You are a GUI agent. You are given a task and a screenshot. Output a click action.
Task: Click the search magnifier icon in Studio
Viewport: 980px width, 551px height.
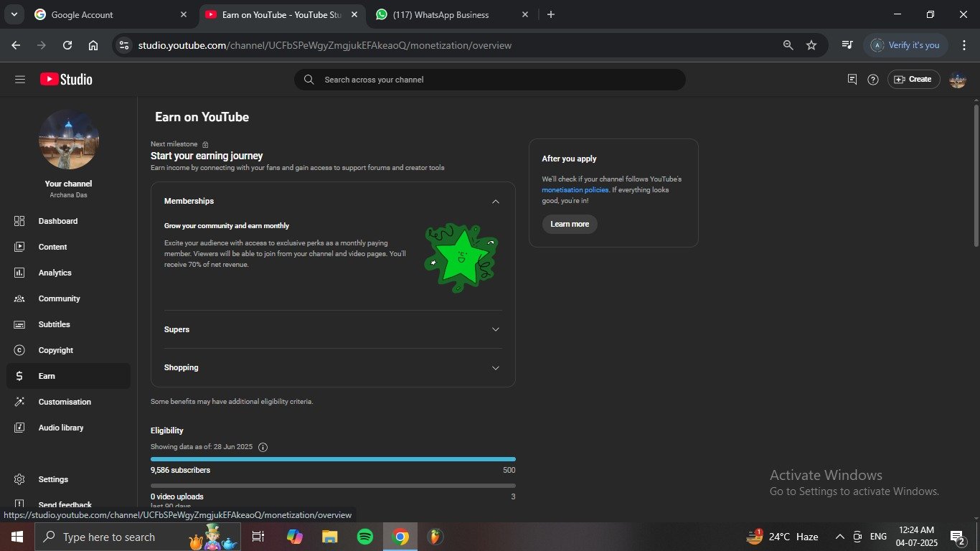click(308, 80)
